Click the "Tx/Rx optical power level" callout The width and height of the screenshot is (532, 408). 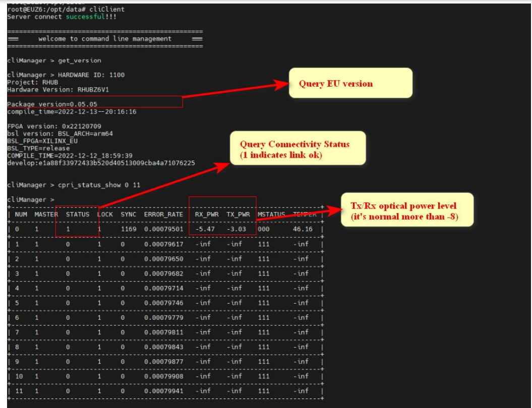tap(407, 210)
